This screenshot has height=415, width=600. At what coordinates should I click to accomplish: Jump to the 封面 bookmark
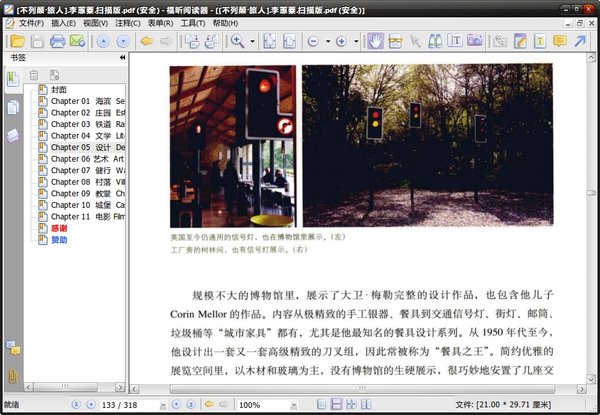click(x=59, y=90)
